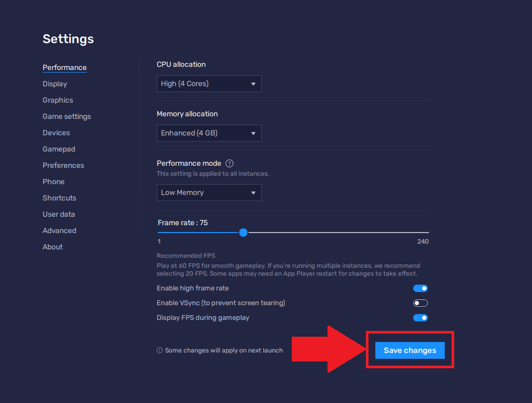The image size is (532, 403).
Task: Open the About section
Action: click(x=53, y=247)
